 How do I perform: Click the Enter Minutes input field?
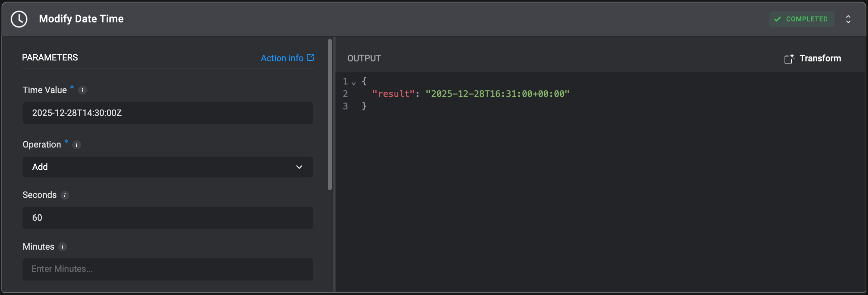pyautogui.click(x=168, y=269)
